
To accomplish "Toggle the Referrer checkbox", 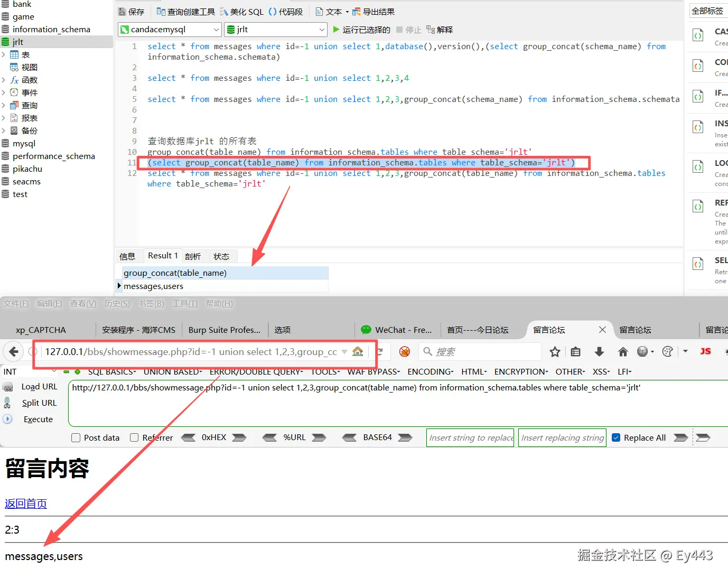I will click(x=134, y=438).
